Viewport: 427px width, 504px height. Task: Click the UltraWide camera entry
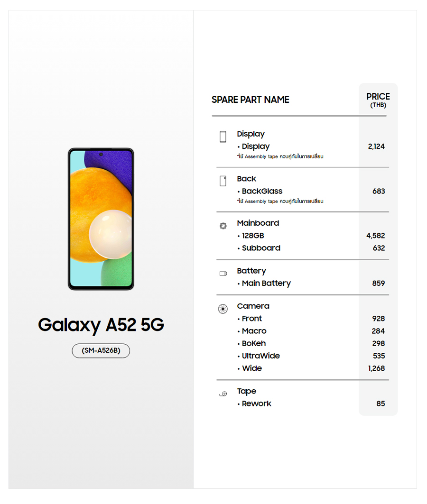pos(260,356)
